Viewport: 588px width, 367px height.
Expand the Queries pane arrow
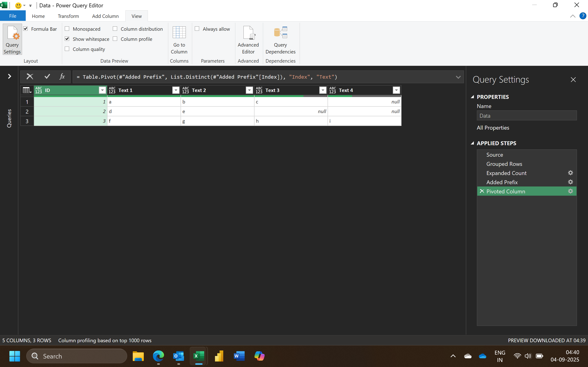pyautogui.click(x=9, y=76)
